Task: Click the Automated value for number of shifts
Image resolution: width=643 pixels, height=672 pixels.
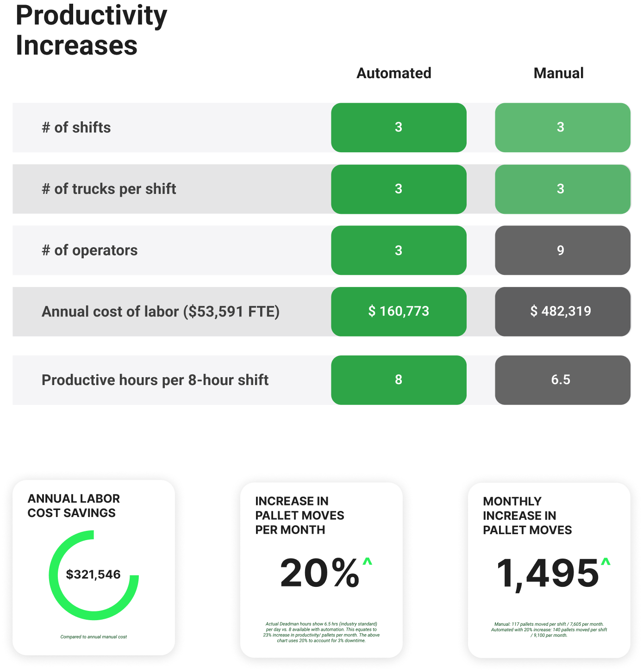Action: [x=399, y=127]
